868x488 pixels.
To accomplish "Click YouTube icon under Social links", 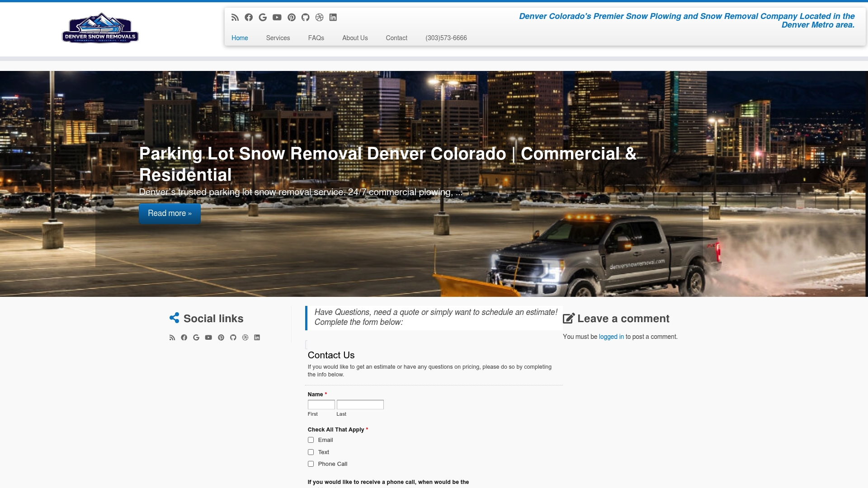I will point(208,338).
